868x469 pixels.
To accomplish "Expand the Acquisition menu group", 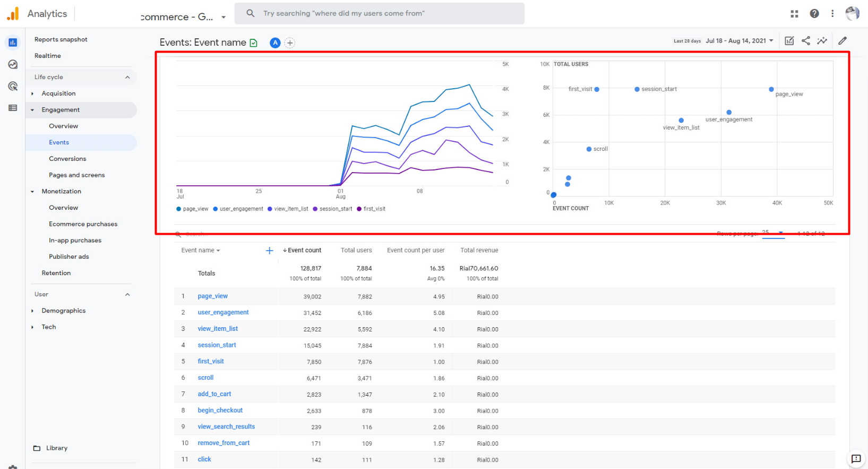I will pyautogui.click(x=58, y=93).
